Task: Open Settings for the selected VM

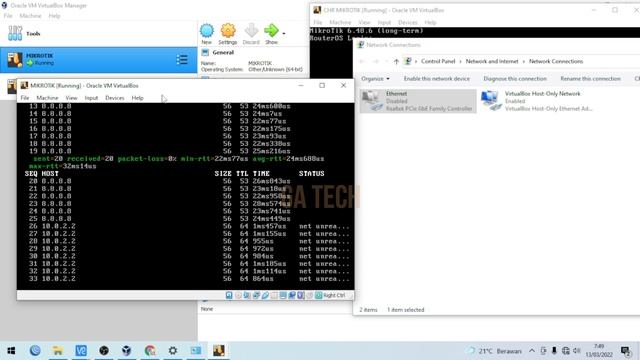Action: coord(228,34)
